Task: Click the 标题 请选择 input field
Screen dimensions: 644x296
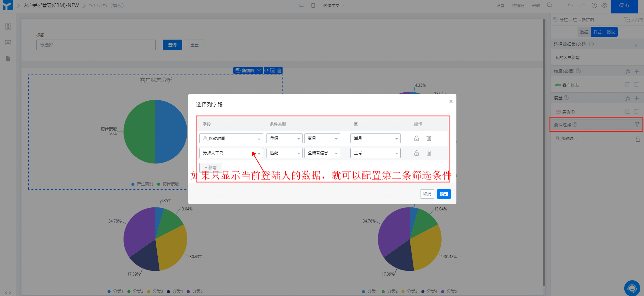Action: coord(96,45)
